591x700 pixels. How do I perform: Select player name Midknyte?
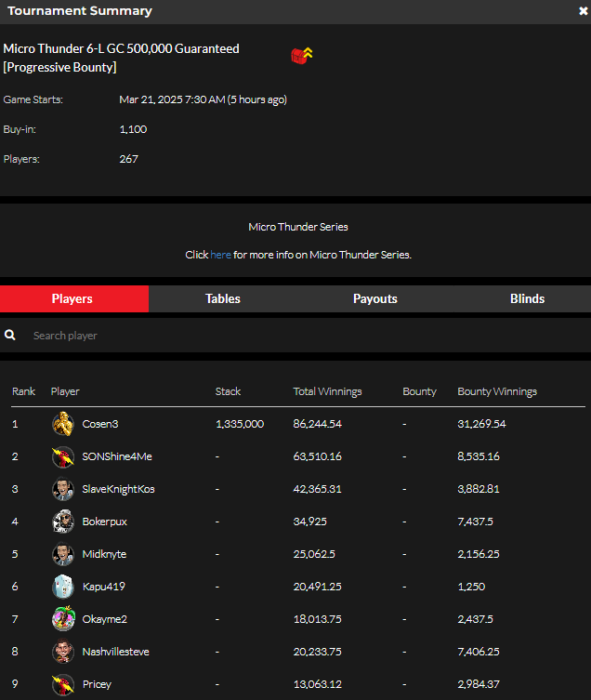pos(104,554)
